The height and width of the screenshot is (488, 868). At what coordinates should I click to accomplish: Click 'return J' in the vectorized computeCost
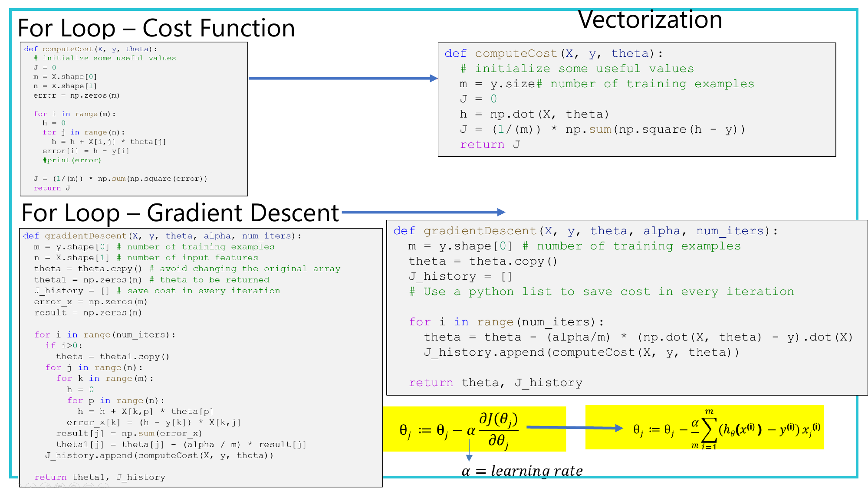click(x=490, y=145)
